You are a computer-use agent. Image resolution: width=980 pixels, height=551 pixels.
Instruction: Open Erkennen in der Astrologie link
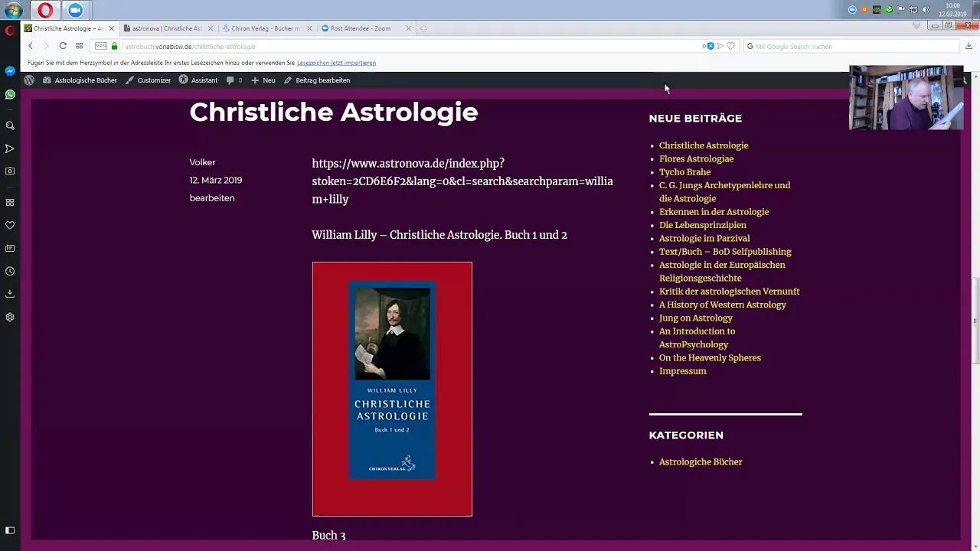[x=714, y=212]
